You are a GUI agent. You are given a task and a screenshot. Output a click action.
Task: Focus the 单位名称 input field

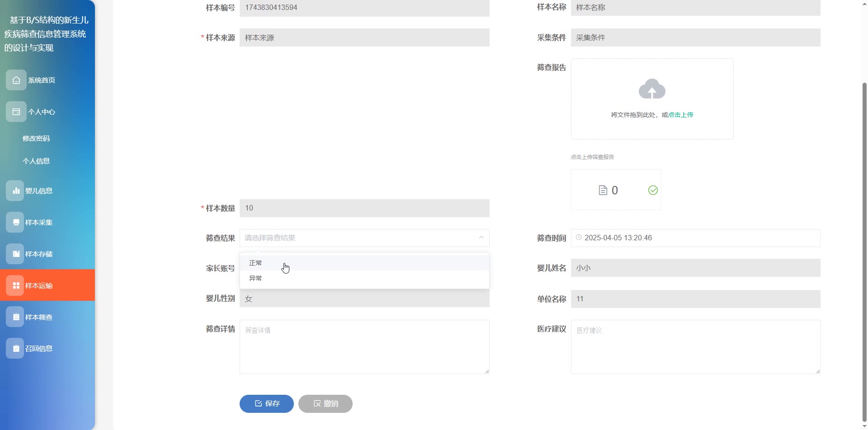point(696,299)
